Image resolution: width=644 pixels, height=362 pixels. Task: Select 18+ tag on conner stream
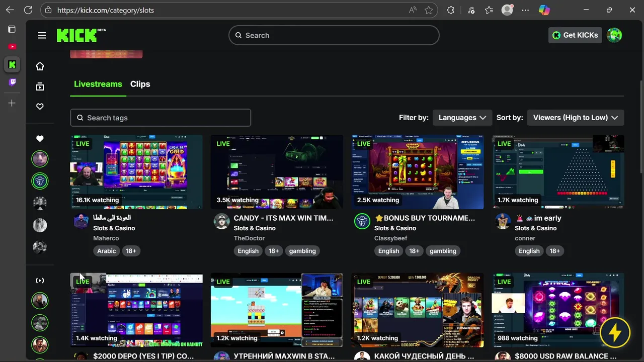tap(555, 251)
